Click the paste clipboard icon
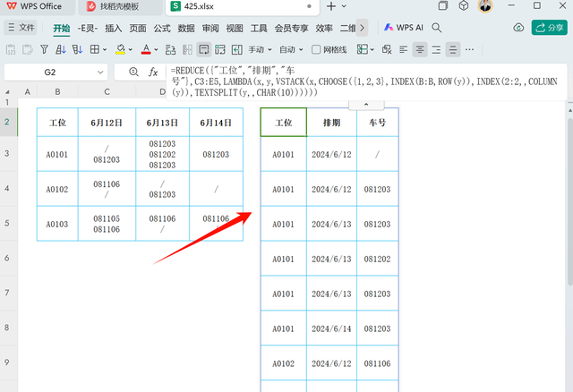Image resolution: width=573 pixels, height=392 pixels. pyautogui.click(x=28, y=49)
